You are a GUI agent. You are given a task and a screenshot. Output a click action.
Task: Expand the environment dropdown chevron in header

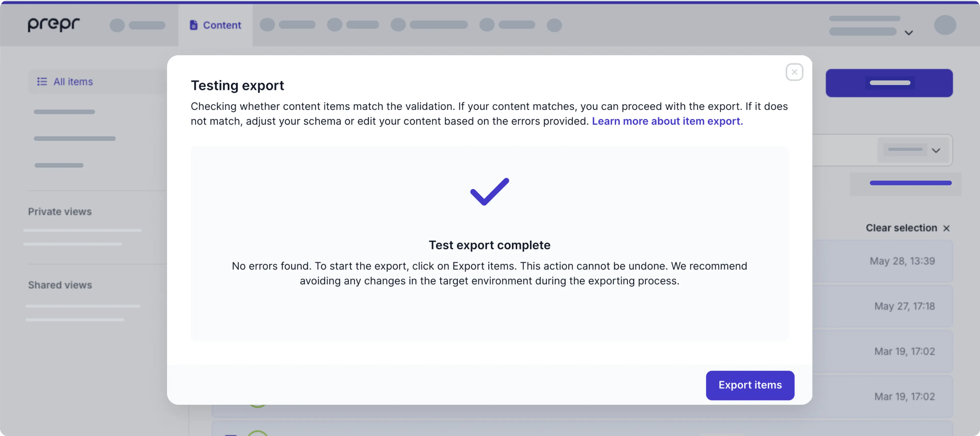(909, 33)
